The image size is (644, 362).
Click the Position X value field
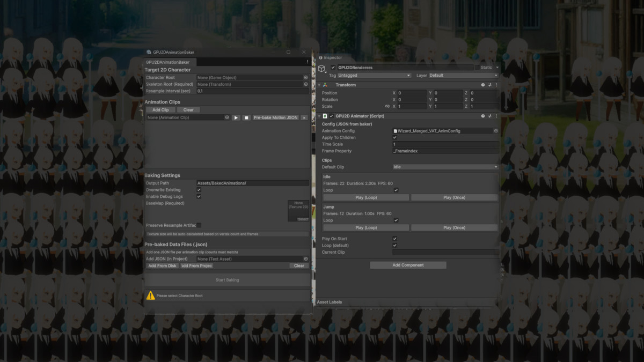412,93
